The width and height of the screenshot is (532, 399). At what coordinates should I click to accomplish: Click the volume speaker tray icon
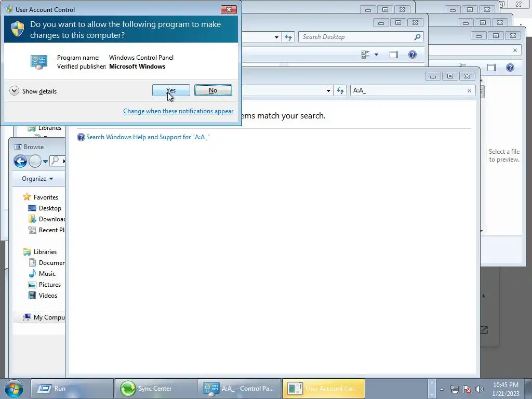tap(480, 389)
